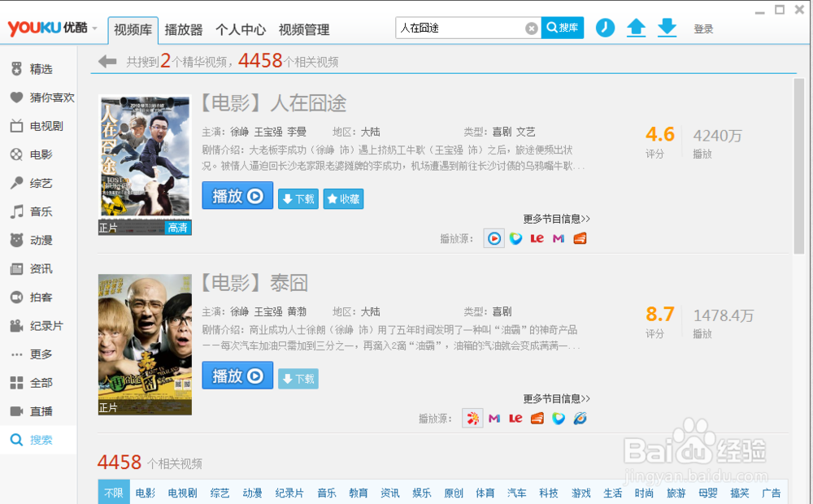Switch to the 视频库 tab

coord(133,30)
